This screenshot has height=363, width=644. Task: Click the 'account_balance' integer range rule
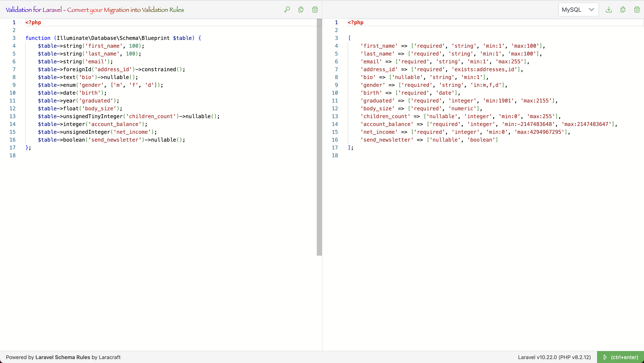(489, 124)
